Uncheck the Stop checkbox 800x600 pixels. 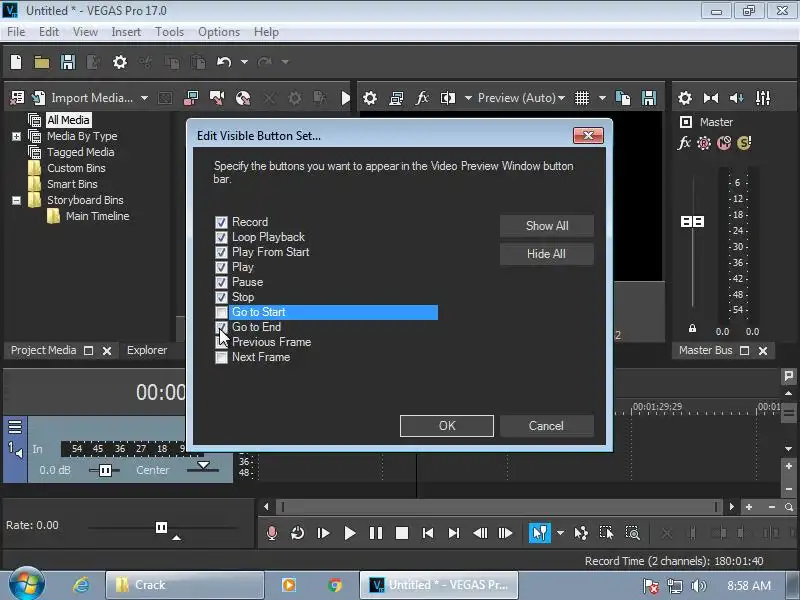221,297
